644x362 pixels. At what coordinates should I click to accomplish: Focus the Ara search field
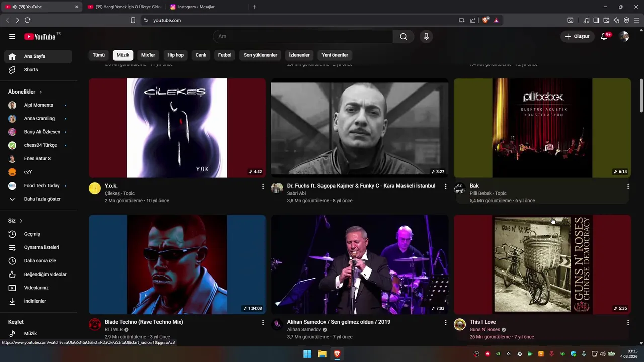point(303,37)
